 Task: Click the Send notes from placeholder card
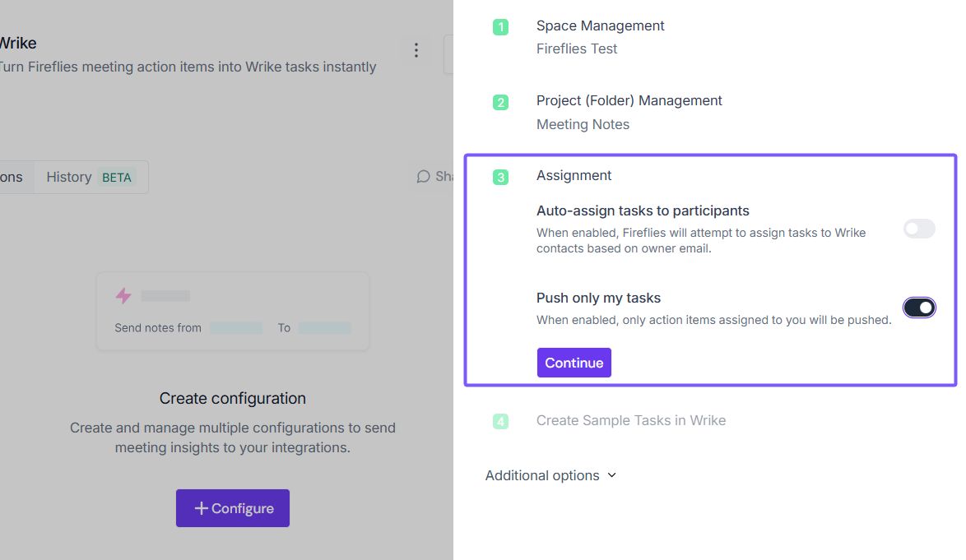pyautogui.click(x=233, y=312)
